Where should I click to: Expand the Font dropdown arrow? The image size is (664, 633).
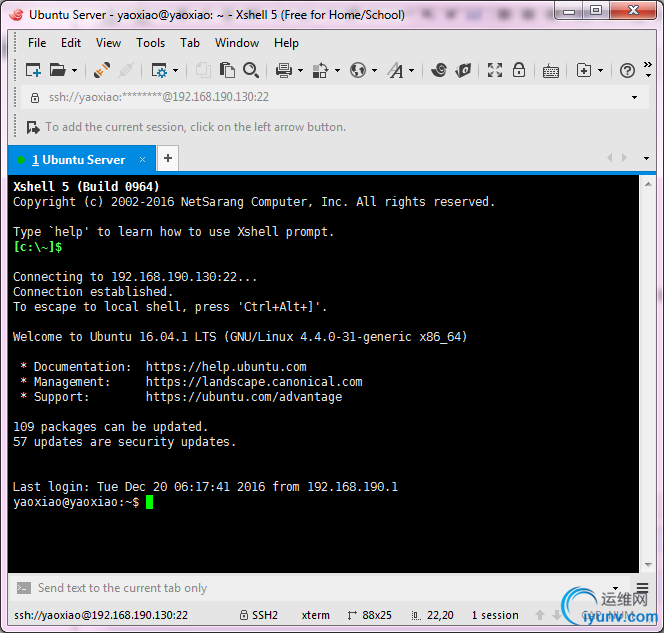[411, 70]
